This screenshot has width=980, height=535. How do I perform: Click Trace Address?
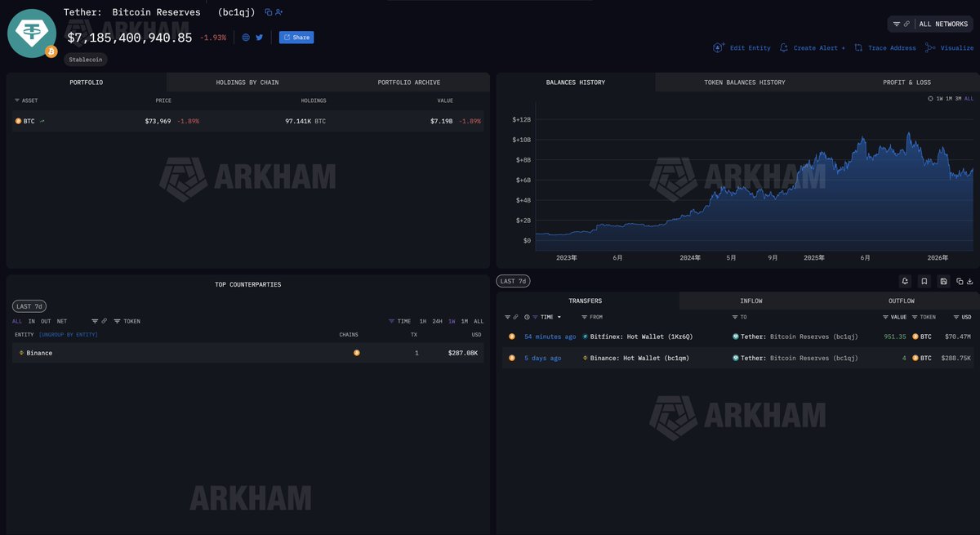click(885, 48)
